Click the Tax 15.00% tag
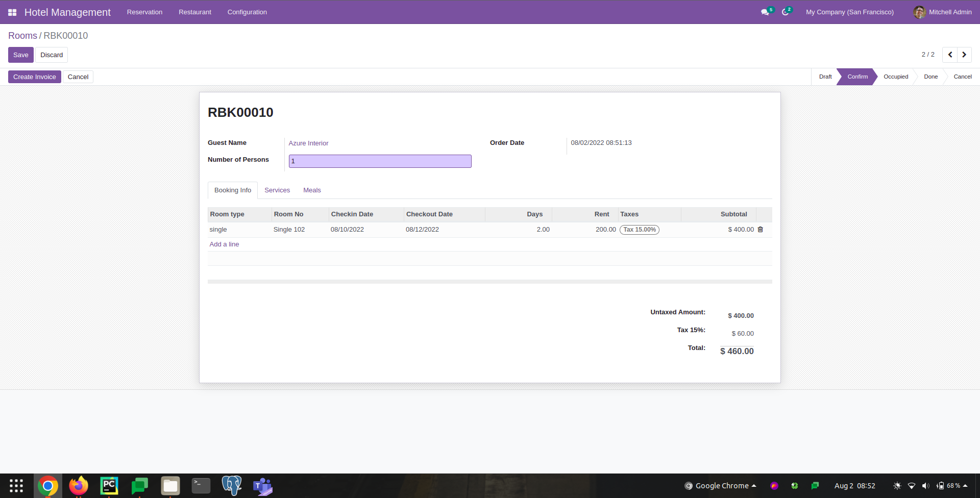980x498 pixels. 640,230
